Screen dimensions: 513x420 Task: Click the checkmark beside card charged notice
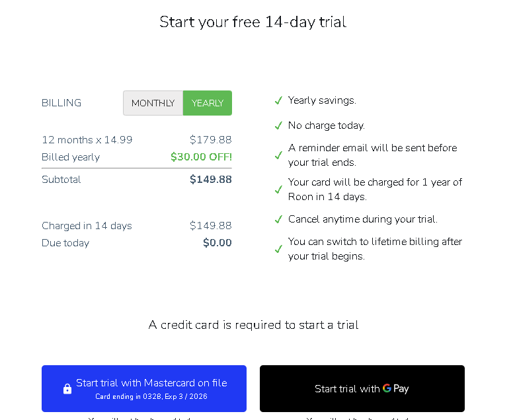[278, 190]
